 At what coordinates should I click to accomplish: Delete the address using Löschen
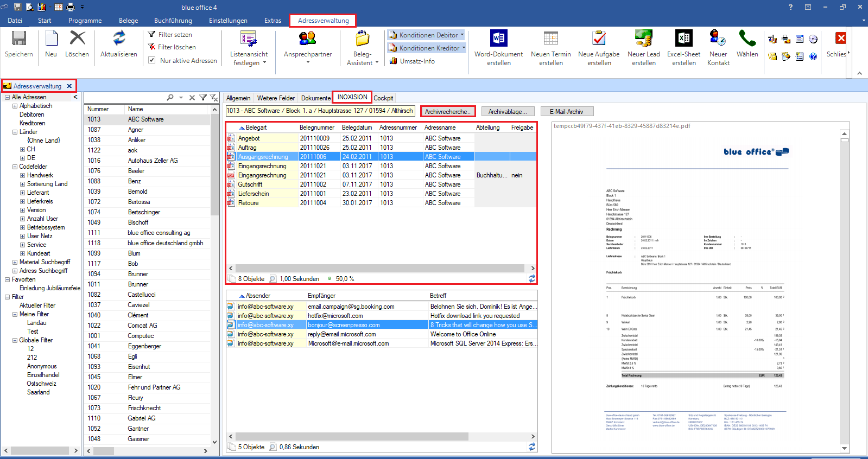[x=77, y=44]
